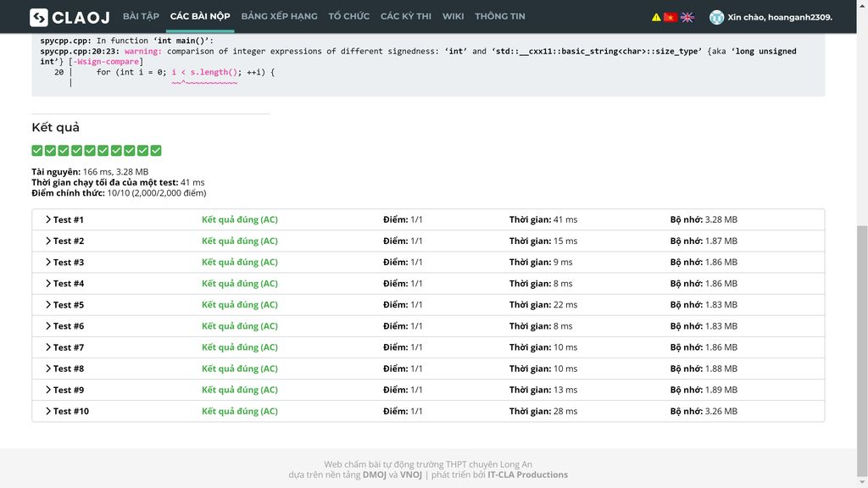868x488 pixels.
Task: Click 'Thời gian: 22 ms' in Test #5
Action: coord(543,305)
